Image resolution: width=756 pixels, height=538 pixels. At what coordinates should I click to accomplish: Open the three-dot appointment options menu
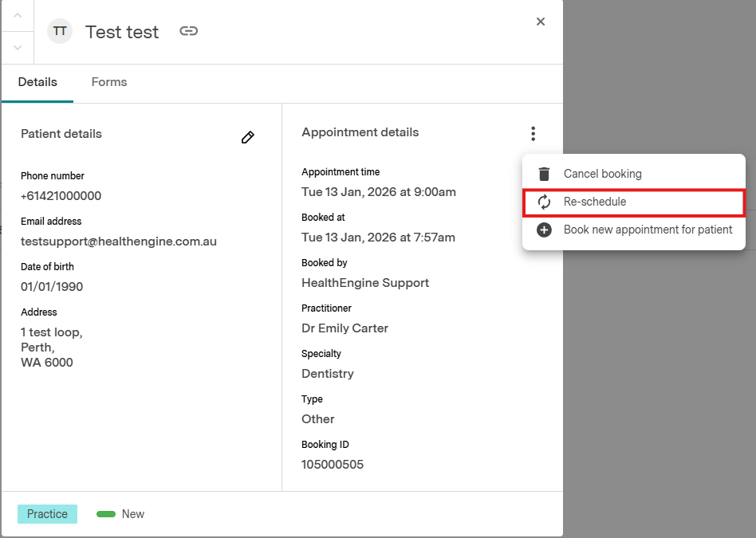click(x=533, y=134)
